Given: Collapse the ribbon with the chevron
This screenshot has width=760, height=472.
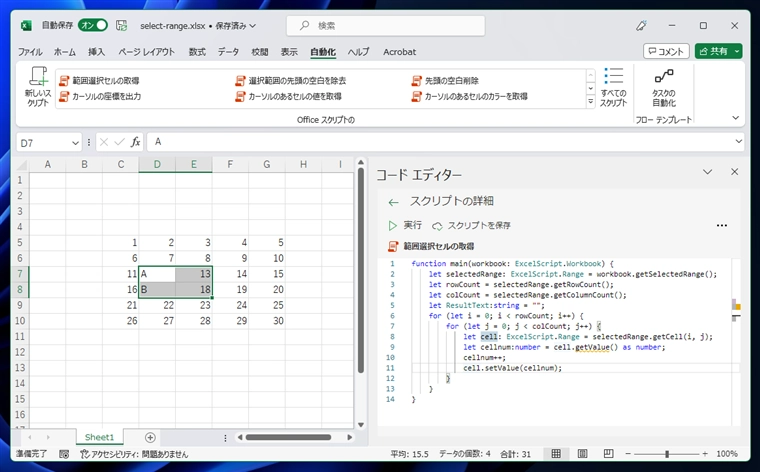Looking at the screenshot, I should [x=735, y=118].
